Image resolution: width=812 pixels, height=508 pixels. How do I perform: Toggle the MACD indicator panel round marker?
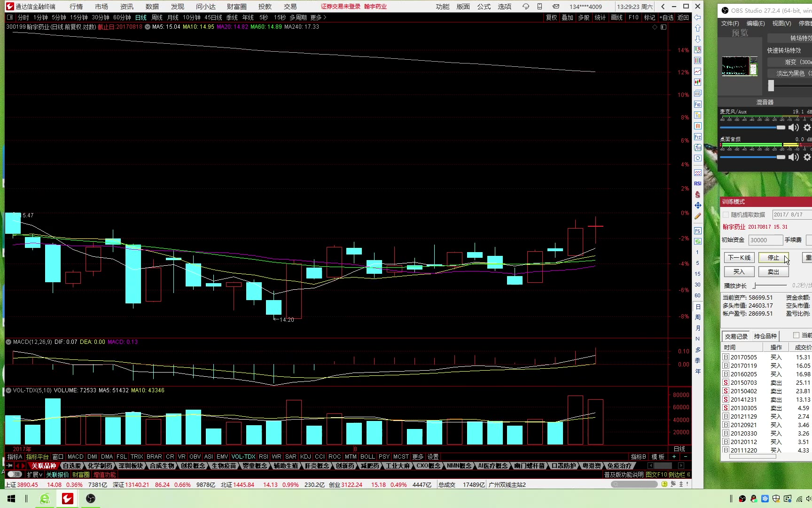pos(8,342)
